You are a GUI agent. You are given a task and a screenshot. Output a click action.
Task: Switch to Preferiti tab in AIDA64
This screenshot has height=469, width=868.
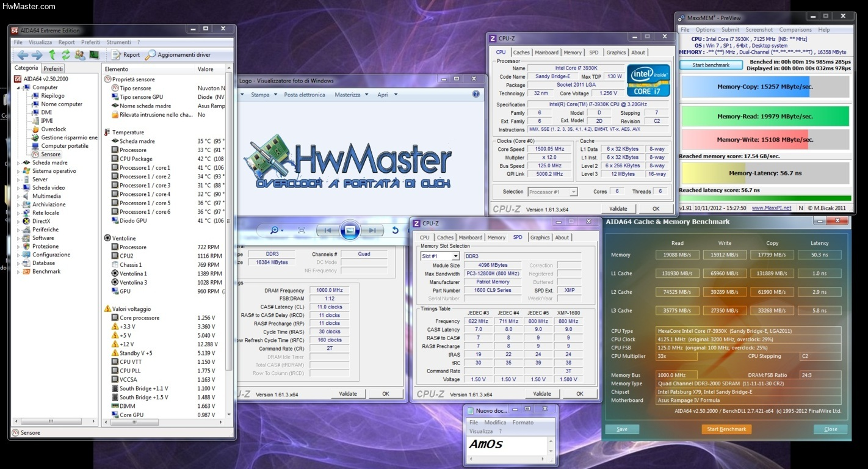pos(53,68)
